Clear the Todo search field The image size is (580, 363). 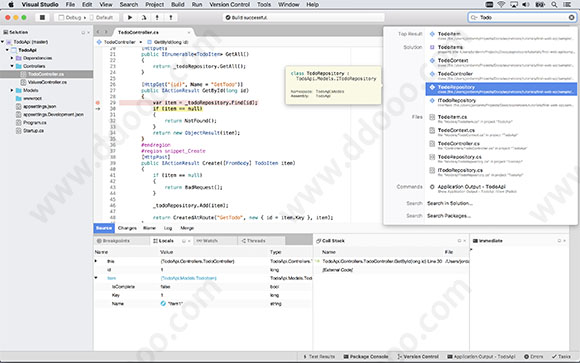point(571,17)
